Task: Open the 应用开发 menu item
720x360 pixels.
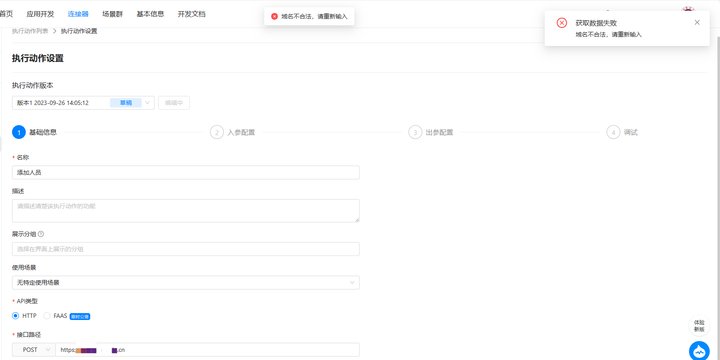Action: pyautogui.click(x=40, y=14)
